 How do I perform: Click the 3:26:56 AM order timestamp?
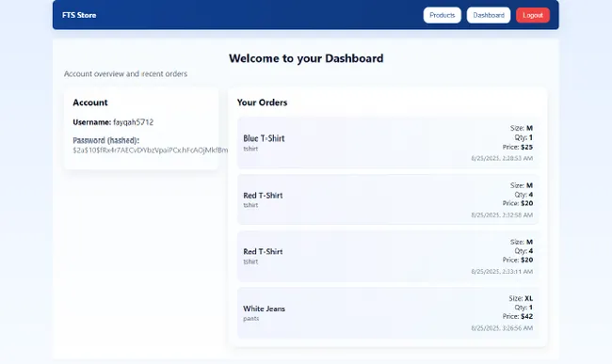click(502, 328)
